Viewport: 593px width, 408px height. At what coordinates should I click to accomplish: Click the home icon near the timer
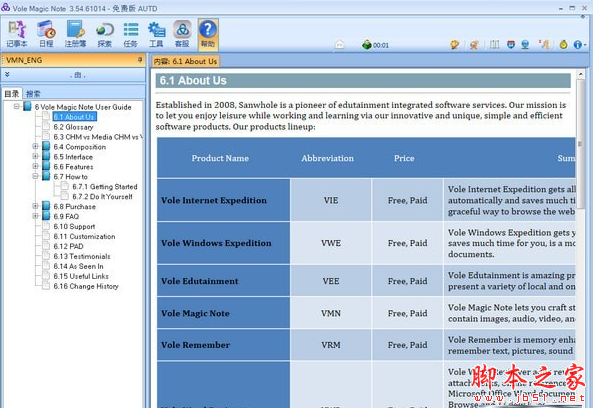(x=340, y=45)
